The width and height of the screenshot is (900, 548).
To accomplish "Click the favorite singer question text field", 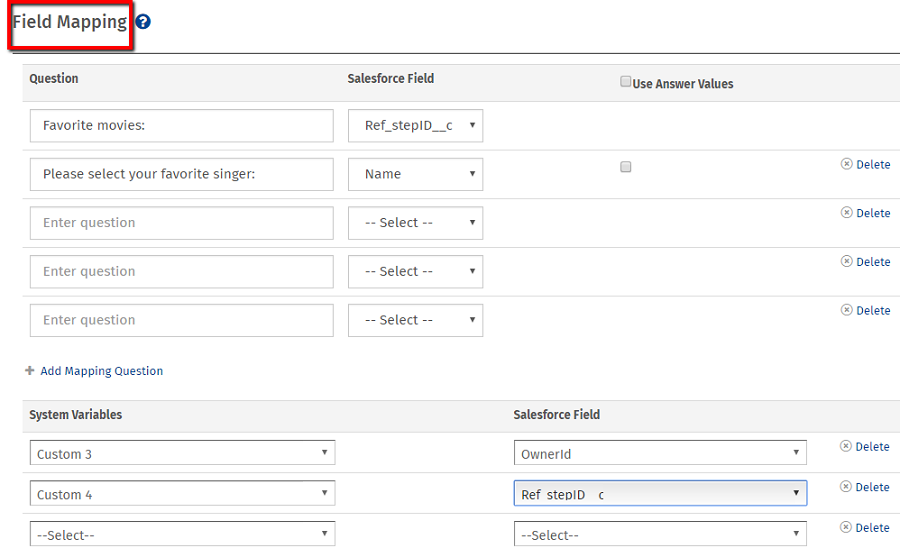I will [x=181, y=174].
